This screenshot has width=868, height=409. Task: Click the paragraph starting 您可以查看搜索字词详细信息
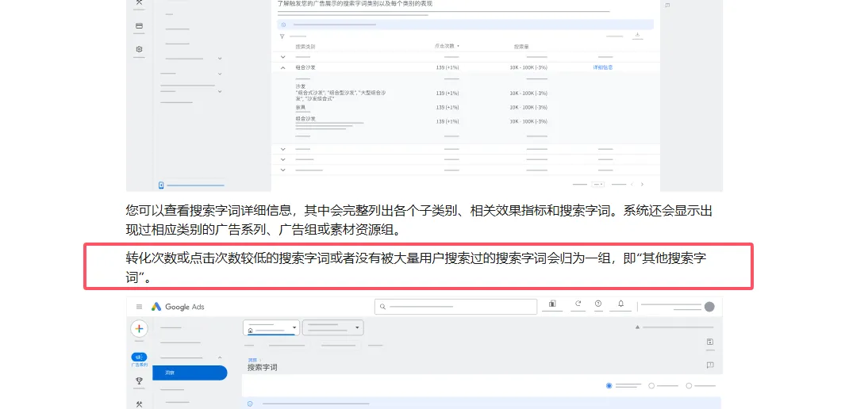pyautogui.click(x=419, y=220)
